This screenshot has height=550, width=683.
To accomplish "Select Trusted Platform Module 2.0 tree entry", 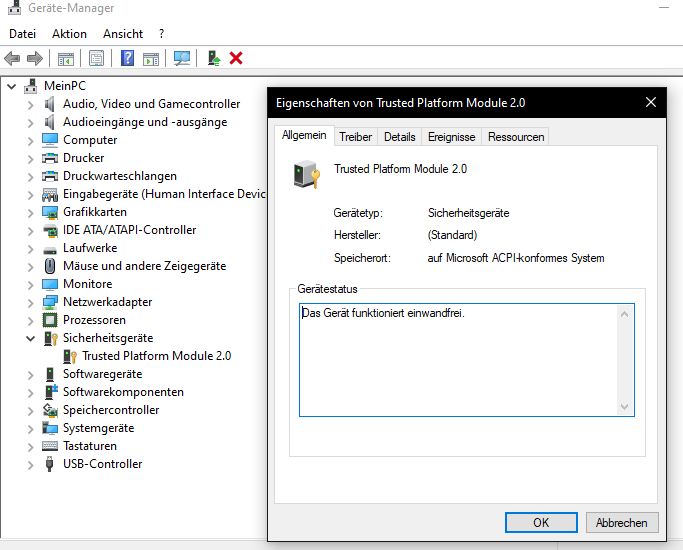I will pos(156,356).
